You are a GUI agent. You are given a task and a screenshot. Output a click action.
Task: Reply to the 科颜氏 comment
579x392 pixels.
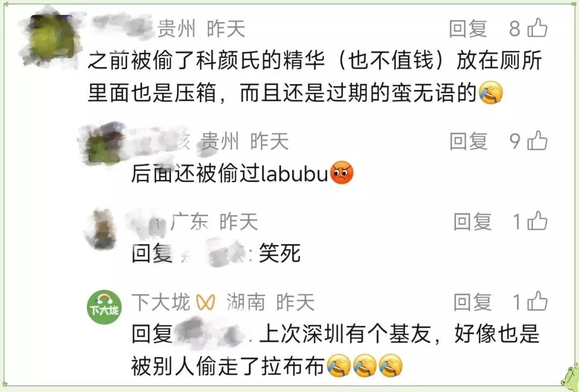[x=468, y=28]
